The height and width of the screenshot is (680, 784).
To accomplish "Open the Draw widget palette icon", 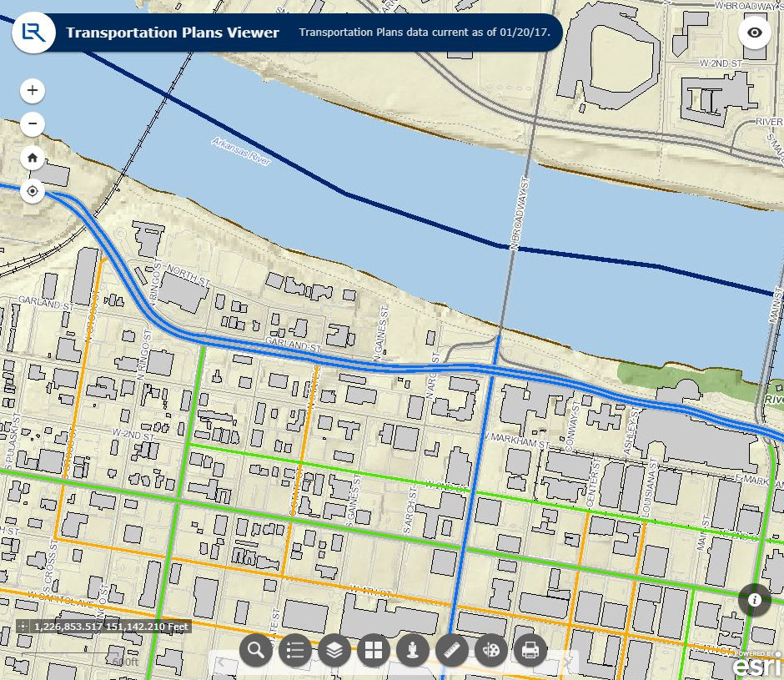I will tap(490, 650).
